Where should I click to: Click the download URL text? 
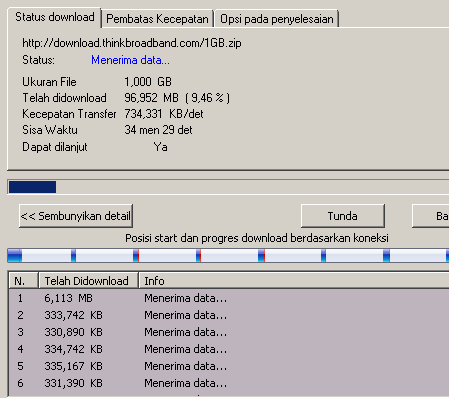click(x=132, y=43)
